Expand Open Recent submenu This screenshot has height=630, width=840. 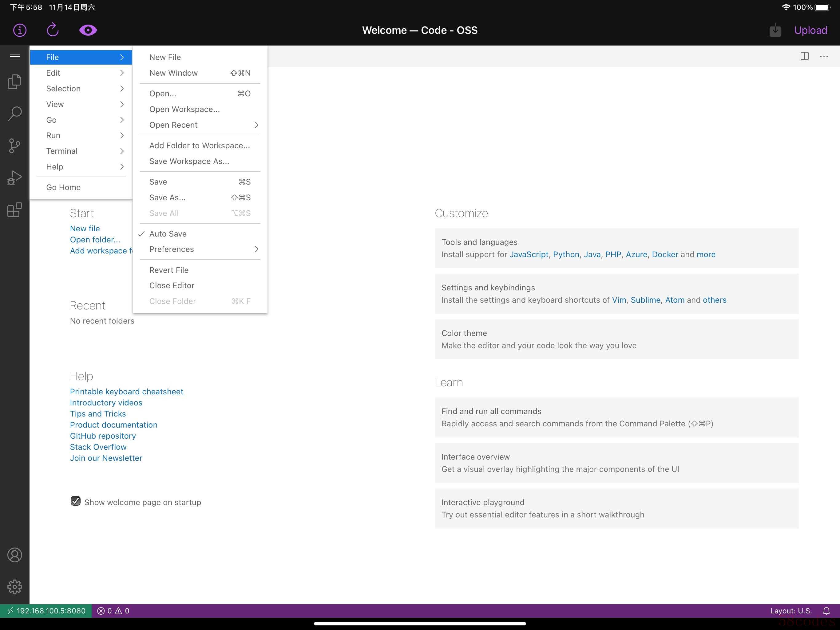pyautogui.click(x=200, y=125)
